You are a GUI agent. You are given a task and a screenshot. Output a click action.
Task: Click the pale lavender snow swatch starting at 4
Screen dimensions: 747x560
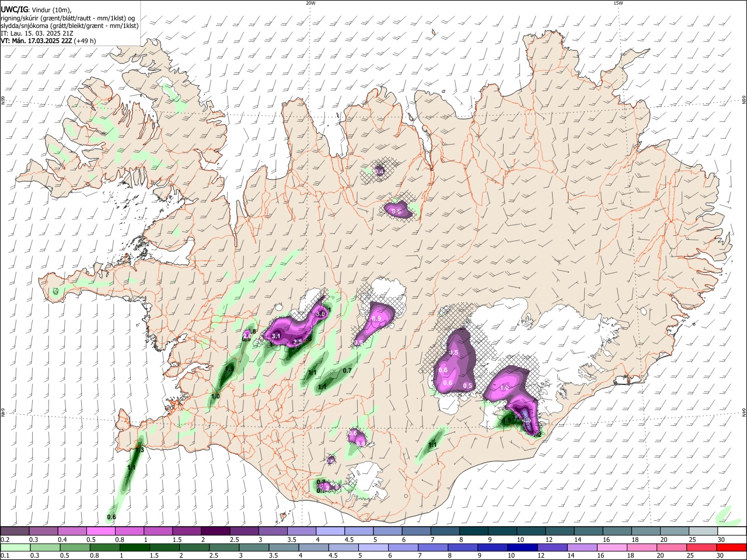[x=330, y=531]
